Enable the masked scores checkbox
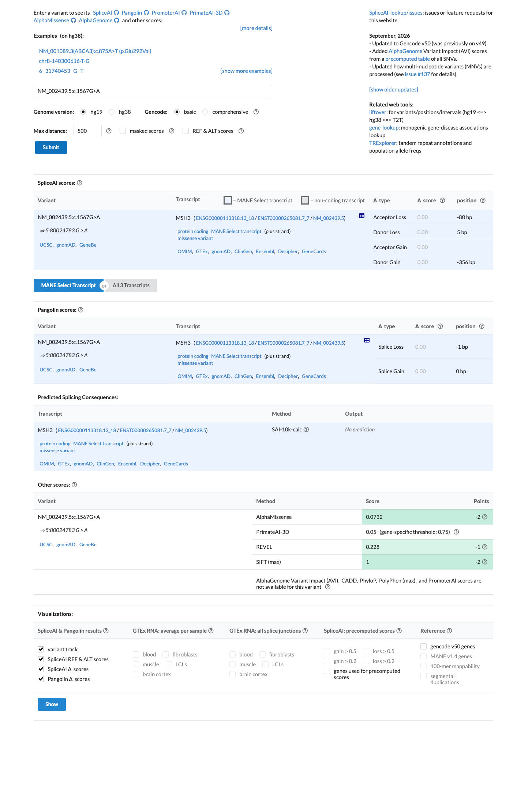Viewport: 532px width, 805px height. 123,131
